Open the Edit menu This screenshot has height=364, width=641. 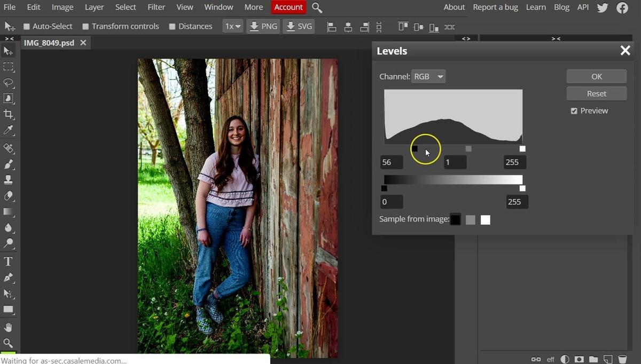[34, 7]
